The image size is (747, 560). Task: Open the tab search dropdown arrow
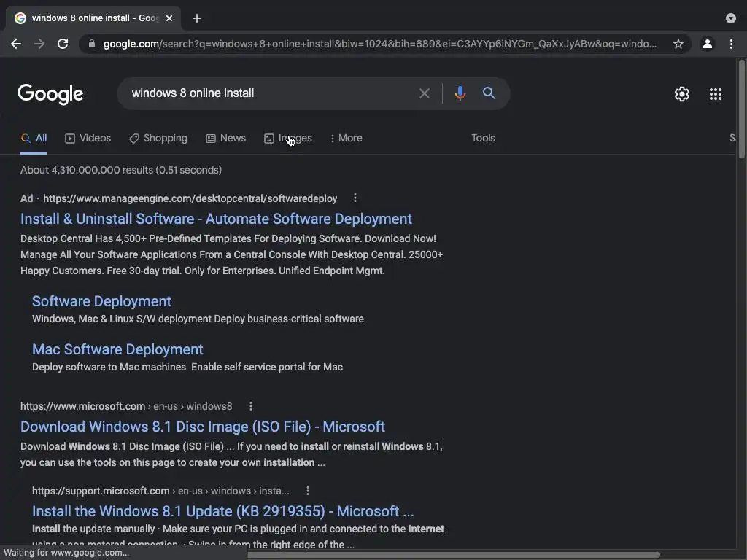click(x=731, y=18)
